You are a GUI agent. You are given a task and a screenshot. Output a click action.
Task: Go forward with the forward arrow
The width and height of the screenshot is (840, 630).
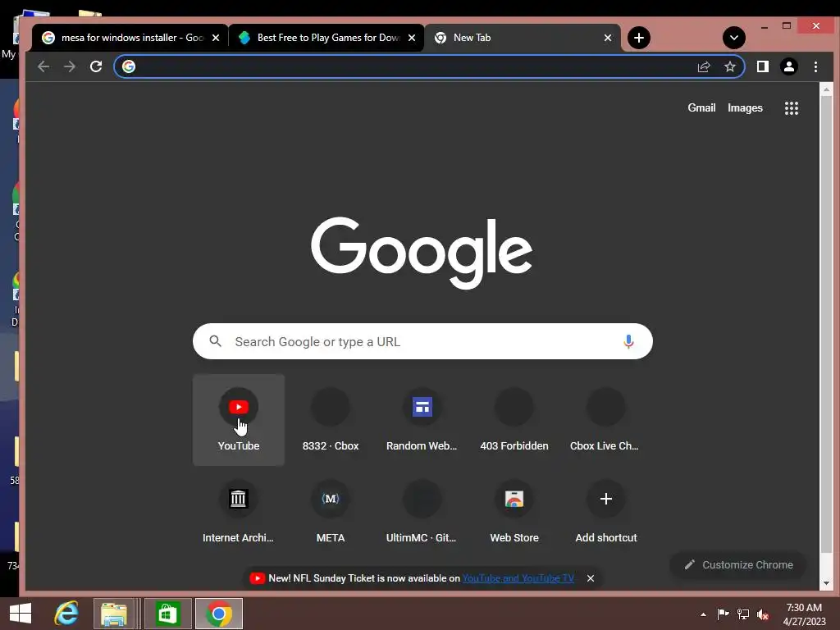click(x=70, y=66)
